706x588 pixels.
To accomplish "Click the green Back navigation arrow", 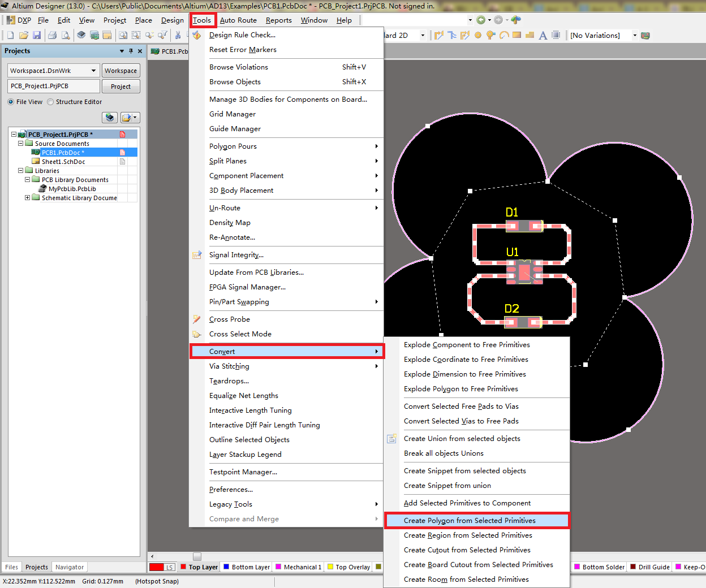I will coord(481,20).
